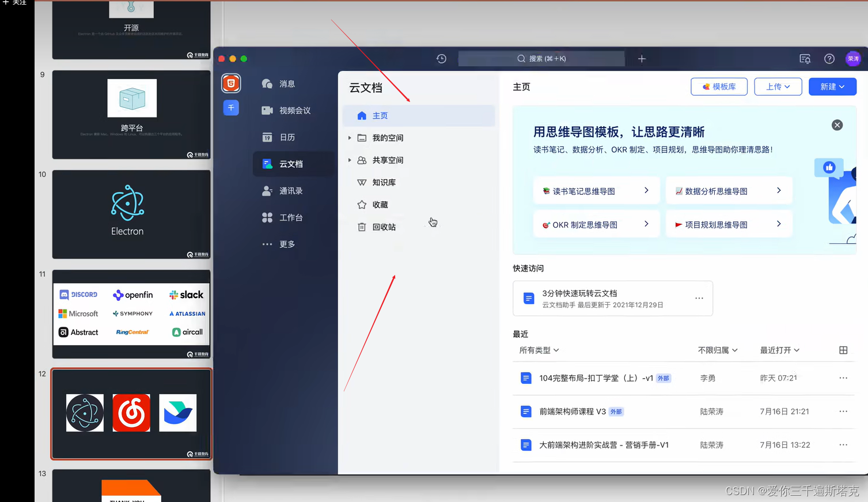
Task: Open the history clock icon near search
Action: tap(441, 58)
